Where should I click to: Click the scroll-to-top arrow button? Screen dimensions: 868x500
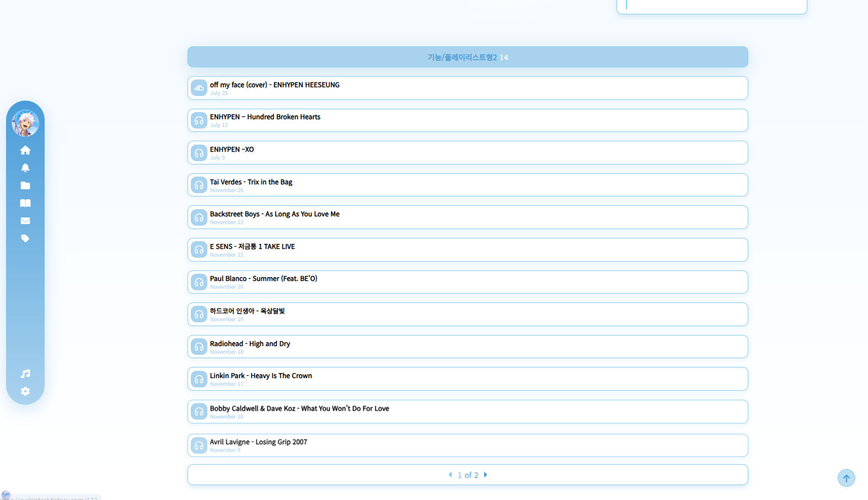coord(846,478)
